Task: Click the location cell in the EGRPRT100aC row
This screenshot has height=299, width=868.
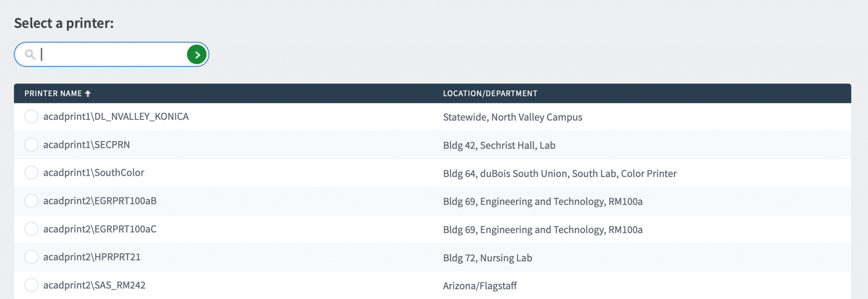Action: tap(542, 230)
